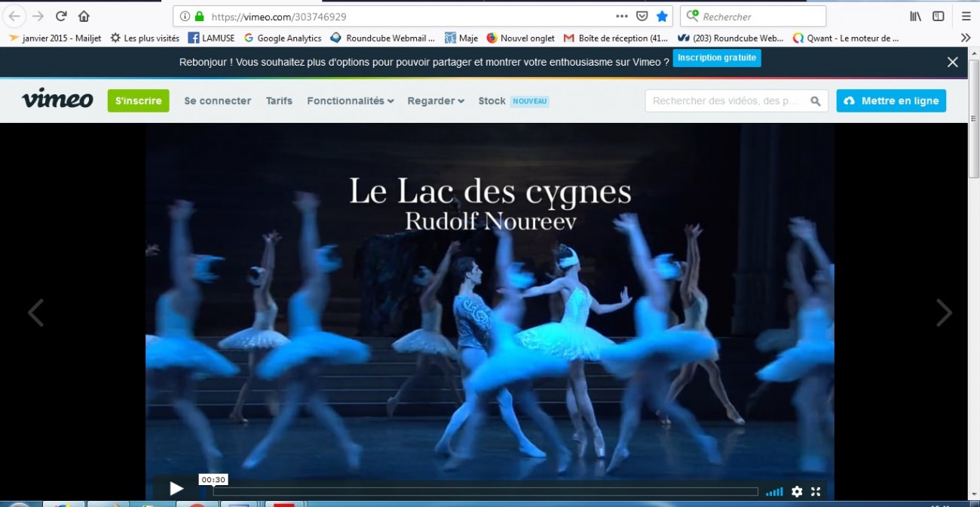Image resolution: width=980 pixels, height=507 pixels.
Task: Click the 00:30 timestamp label
Action: (x=213, y=480)
